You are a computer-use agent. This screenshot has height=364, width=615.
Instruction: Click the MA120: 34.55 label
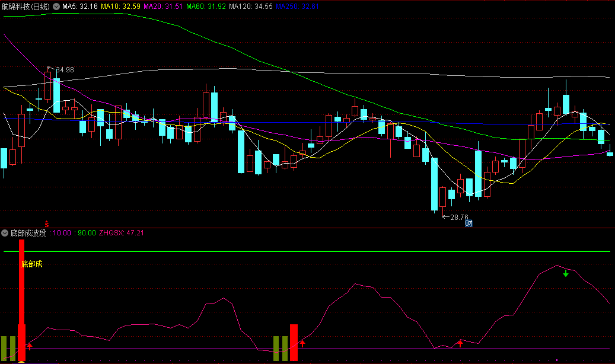pos(251,7)
